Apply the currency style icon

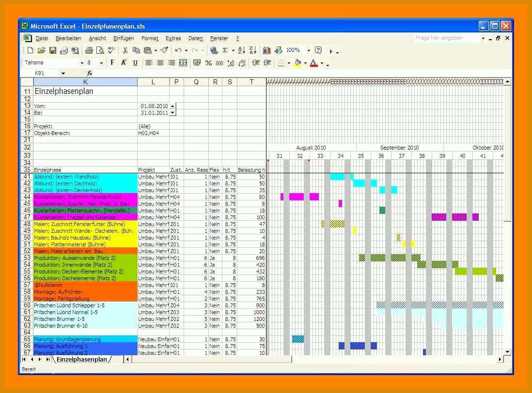(197, 63)
